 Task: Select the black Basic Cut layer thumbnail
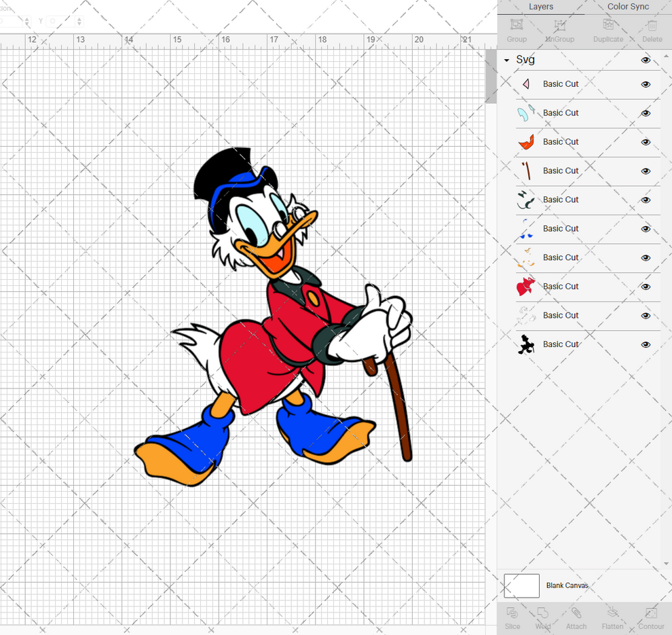point(525,344)
